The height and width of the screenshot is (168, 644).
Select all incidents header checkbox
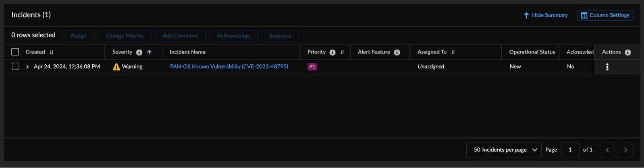tap(15, 52)
